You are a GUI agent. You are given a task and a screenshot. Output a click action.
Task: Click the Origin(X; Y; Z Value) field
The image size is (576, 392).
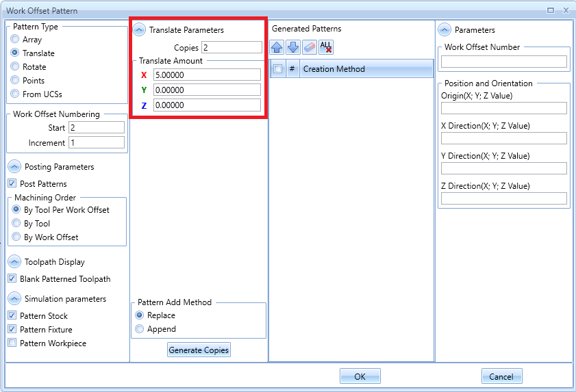(x=504, y=108)
